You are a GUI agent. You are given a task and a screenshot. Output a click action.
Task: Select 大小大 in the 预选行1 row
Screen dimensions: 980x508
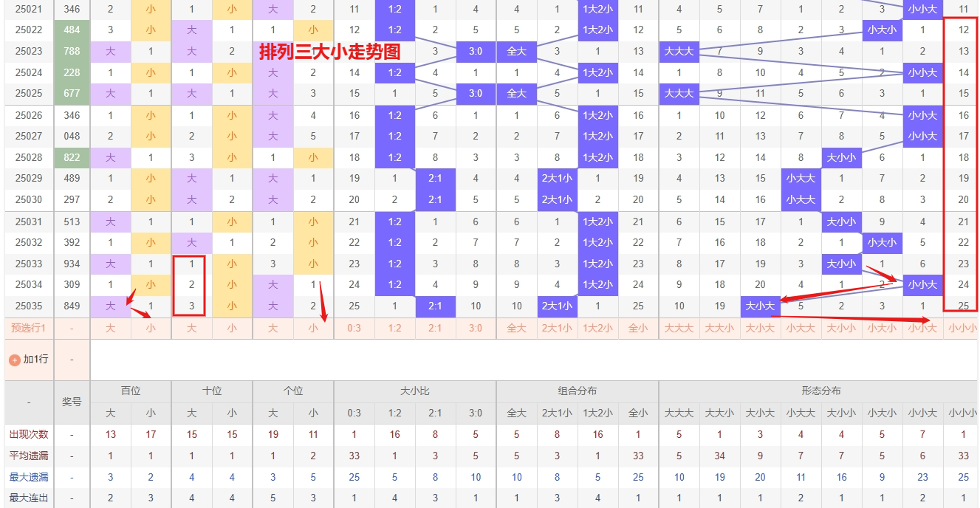point(761,328)
